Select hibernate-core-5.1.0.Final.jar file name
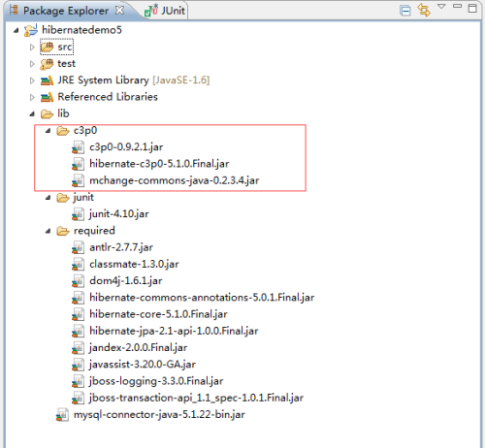 point(158,314)
